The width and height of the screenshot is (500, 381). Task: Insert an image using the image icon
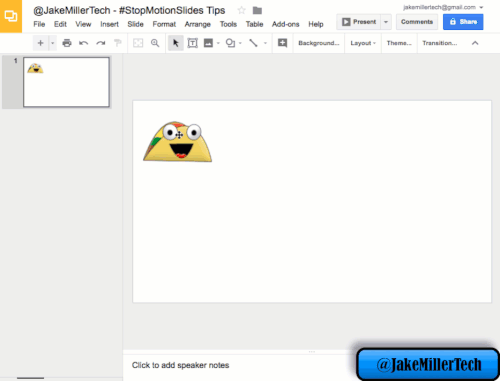pos(208,43)
